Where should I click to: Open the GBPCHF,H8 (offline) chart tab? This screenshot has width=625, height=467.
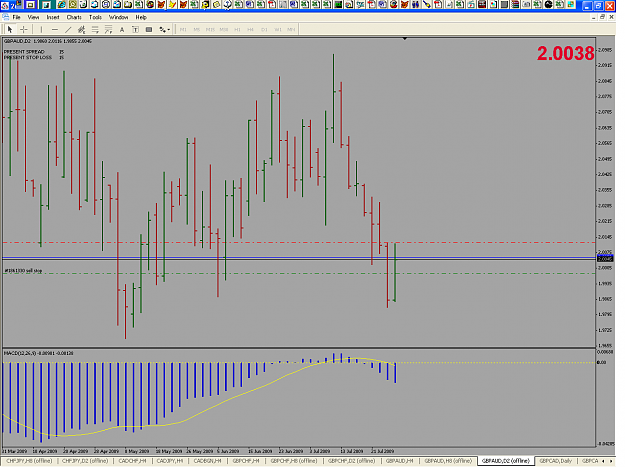294,461
